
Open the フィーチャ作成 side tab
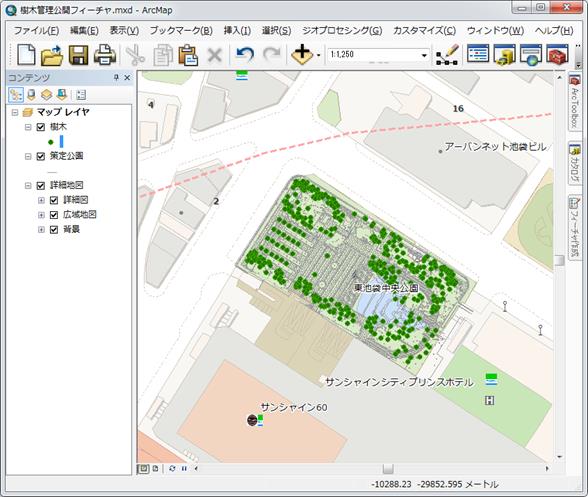tap(574, 227)
